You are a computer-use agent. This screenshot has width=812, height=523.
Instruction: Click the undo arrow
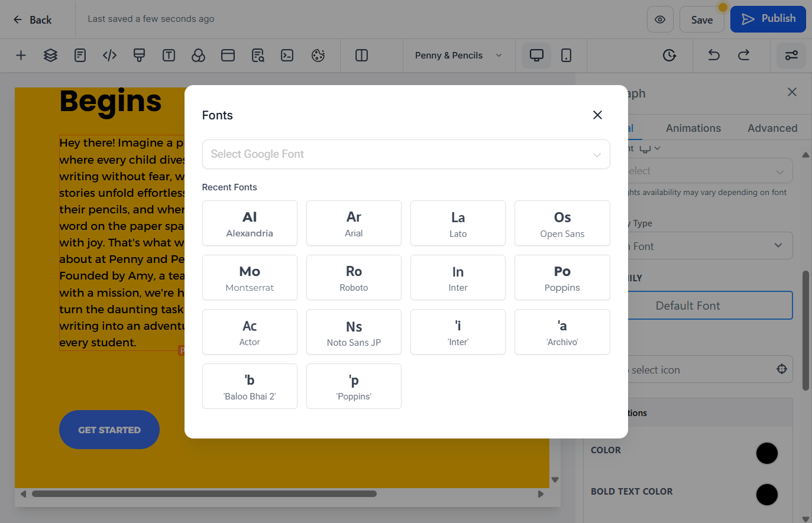714,56
